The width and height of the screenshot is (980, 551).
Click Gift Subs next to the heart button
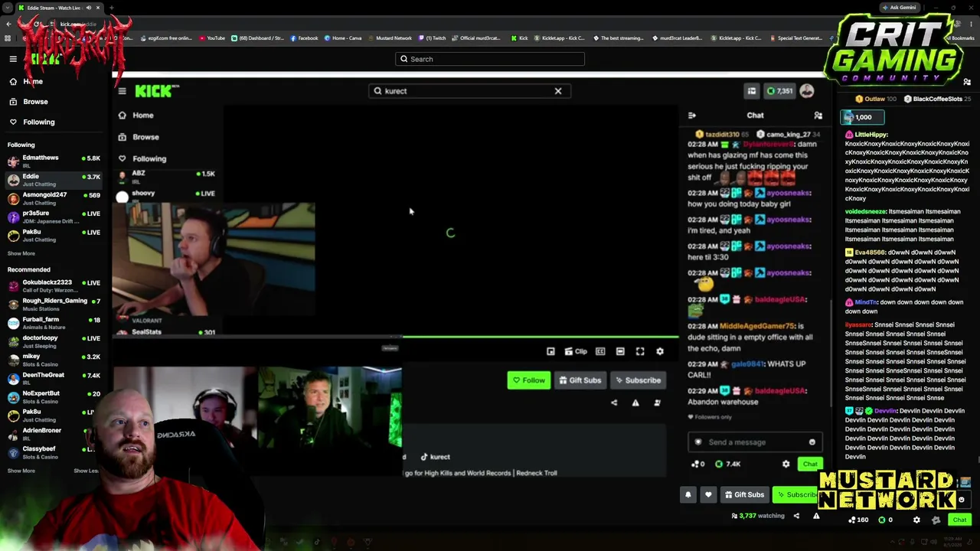point(744,494)
